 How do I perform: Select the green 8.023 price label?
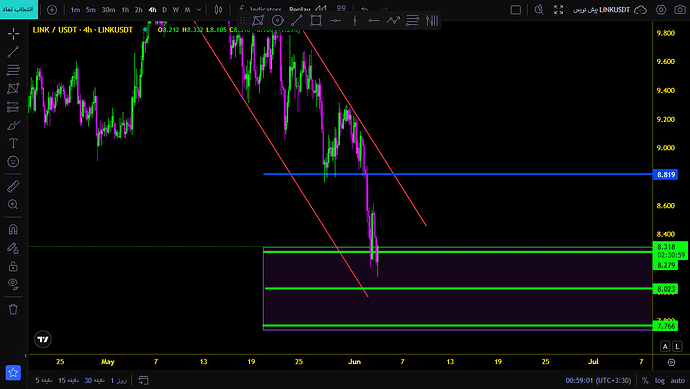click(665, 289)
